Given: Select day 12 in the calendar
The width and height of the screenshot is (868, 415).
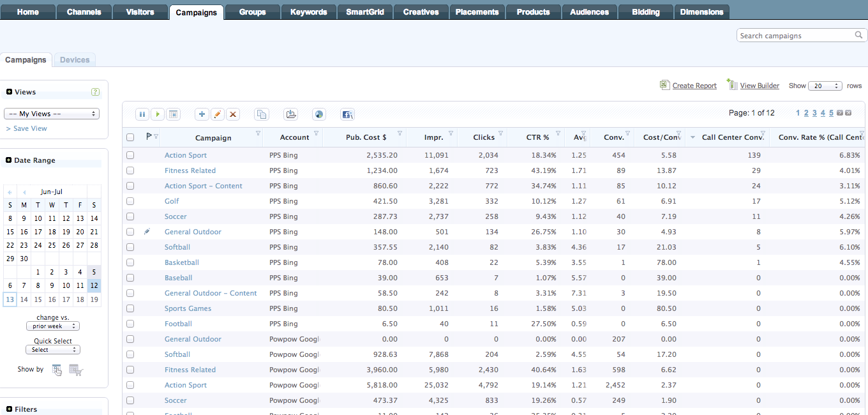Looking at the screenshot, I should (94, 286).
